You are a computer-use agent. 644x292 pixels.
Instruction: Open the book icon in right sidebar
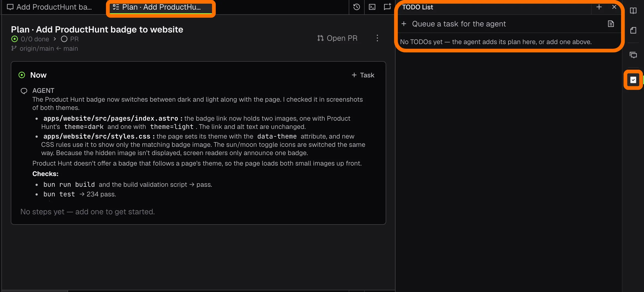[633, 11]
